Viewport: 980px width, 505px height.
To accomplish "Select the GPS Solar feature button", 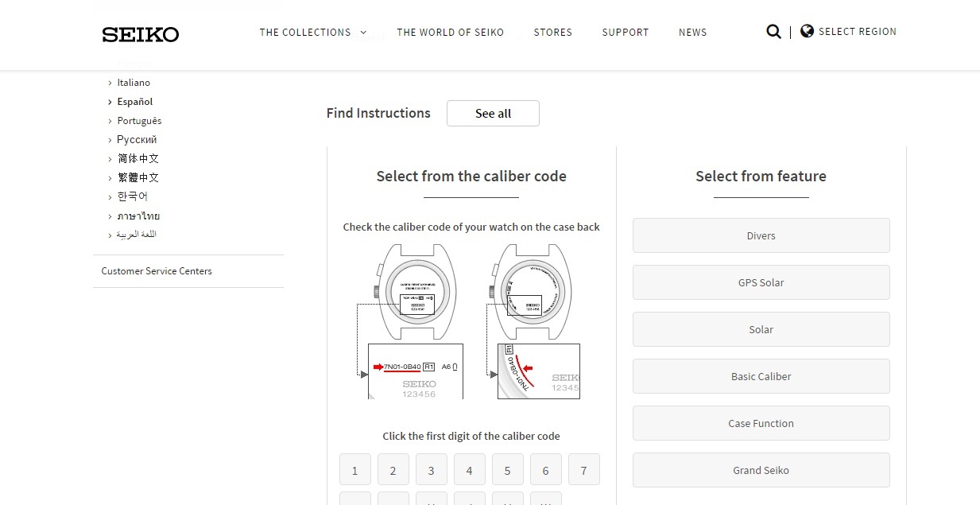I will pyautogui.click(x=761, y=282).
